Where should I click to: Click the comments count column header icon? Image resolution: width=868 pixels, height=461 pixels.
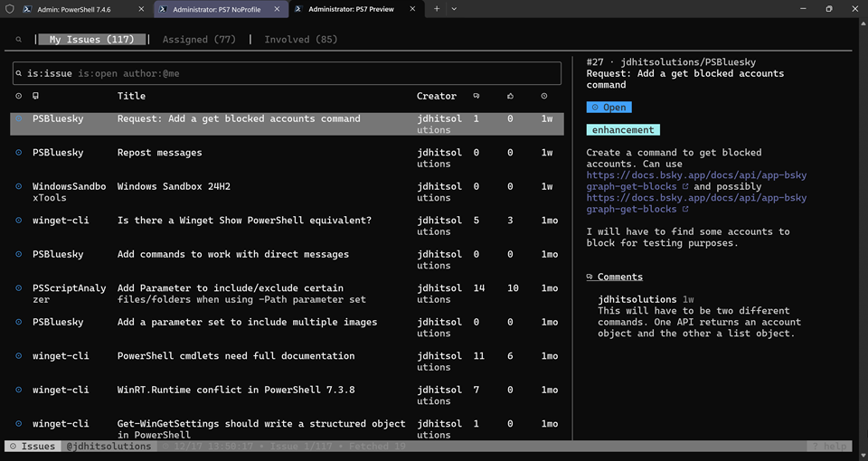(476, 96)
